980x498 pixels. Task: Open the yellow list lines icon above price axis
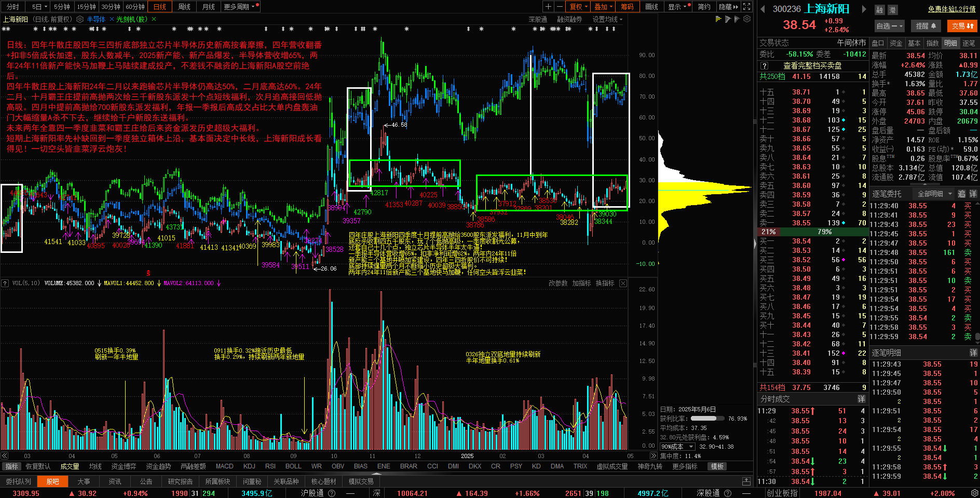pos(718,19)
